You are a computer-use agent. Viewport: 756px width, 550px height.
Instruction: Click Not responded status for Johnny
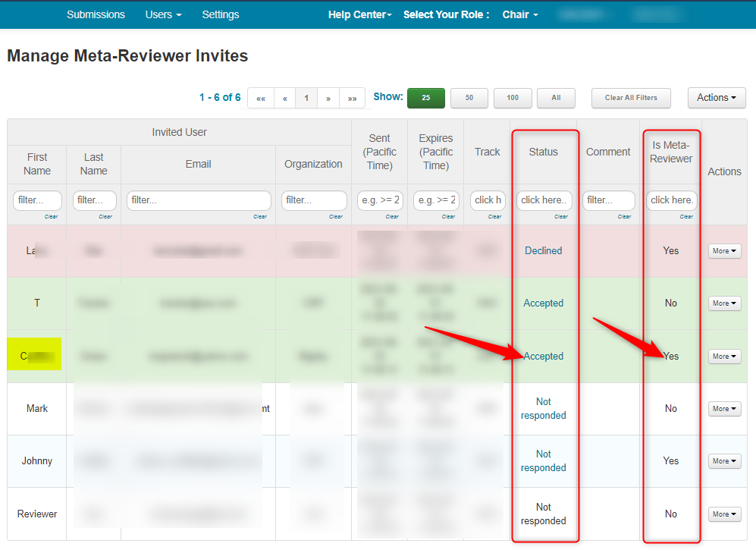544,460
